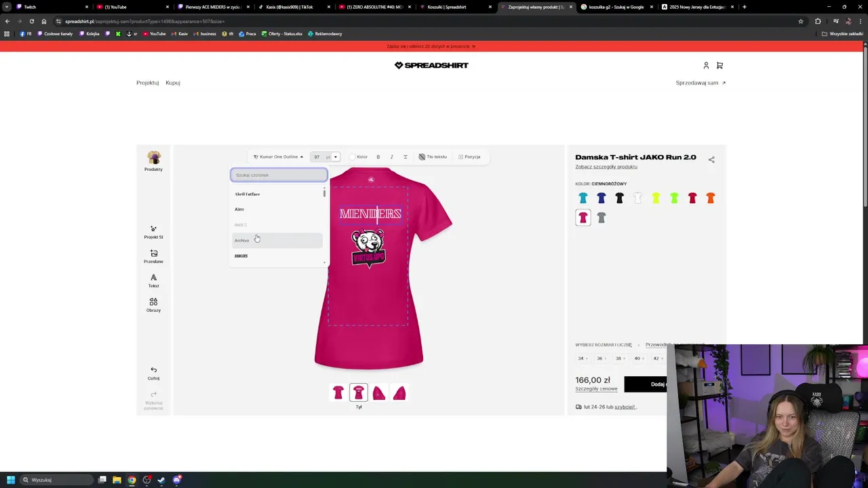Choose the Archivo font
Viewport: 868px width, 488px height.
[277, 241]
